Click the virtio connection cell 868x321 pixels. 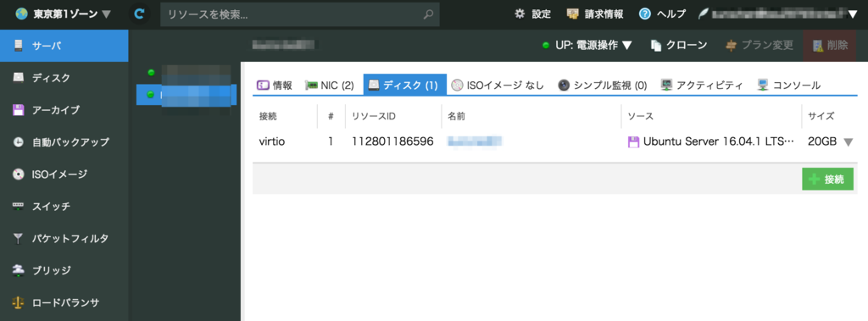272,141
